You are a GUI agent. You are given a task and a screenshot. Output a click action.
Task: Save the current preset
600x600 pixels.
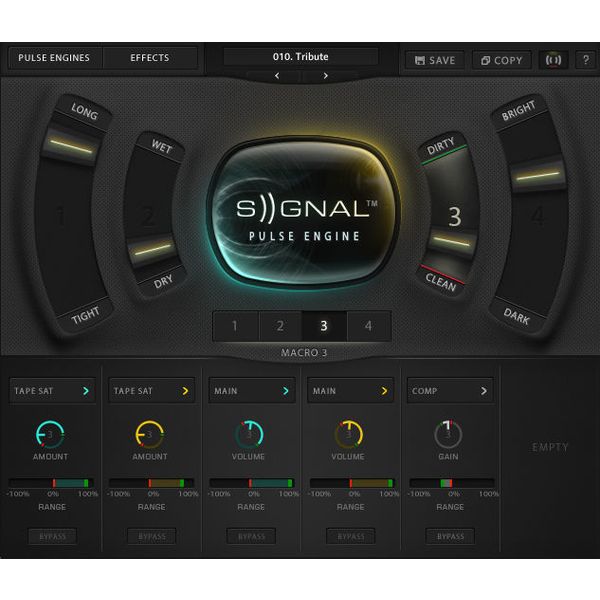[x=435, y=60]
